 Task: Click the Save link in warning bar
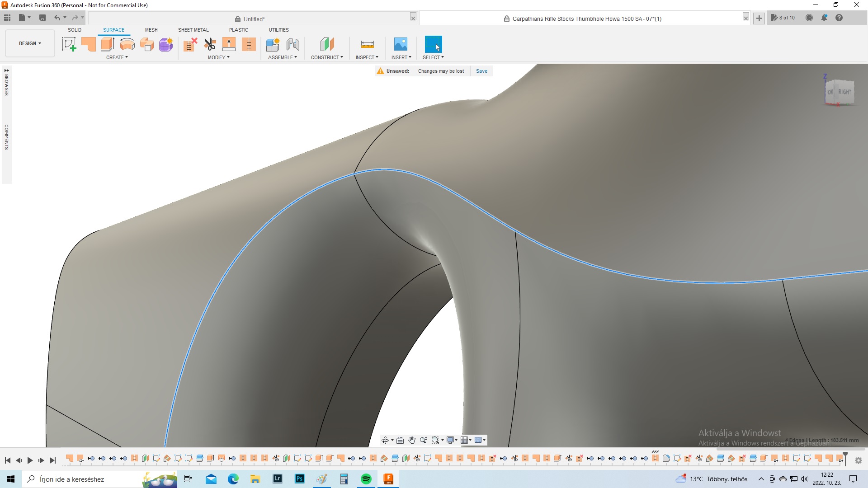click(481, 71)
